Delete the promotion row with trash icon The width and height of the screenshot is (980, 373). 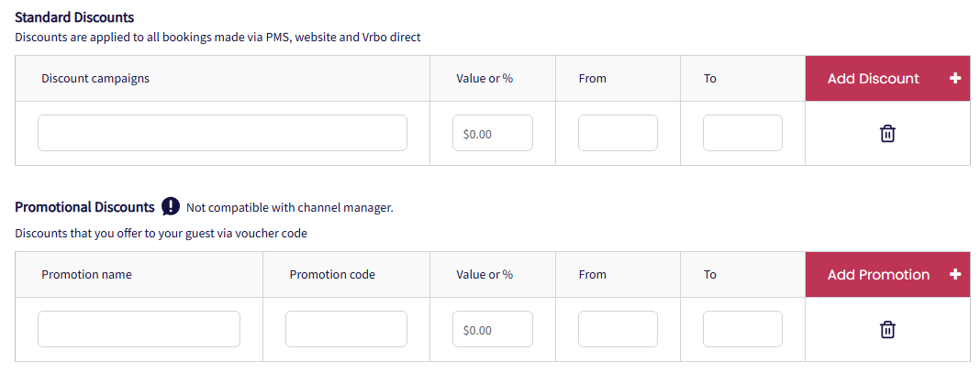click(887, 330)
